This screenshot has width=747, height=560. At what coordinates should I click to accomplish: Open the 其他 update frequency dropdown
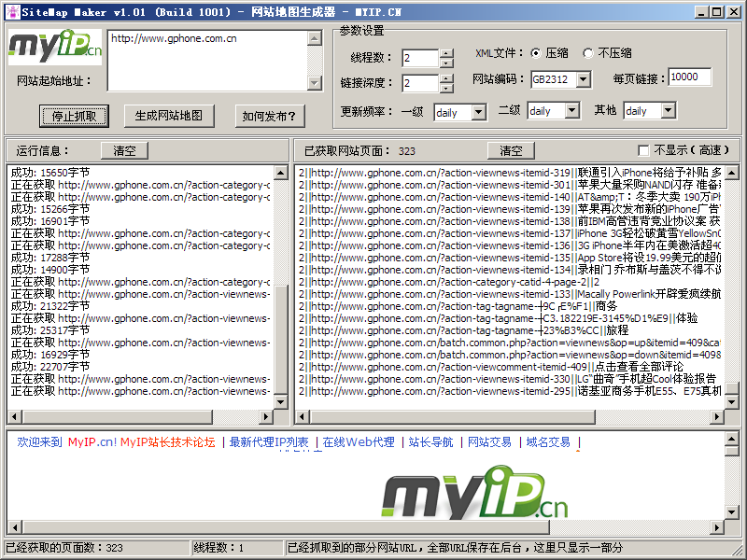[x=669, y=111]
